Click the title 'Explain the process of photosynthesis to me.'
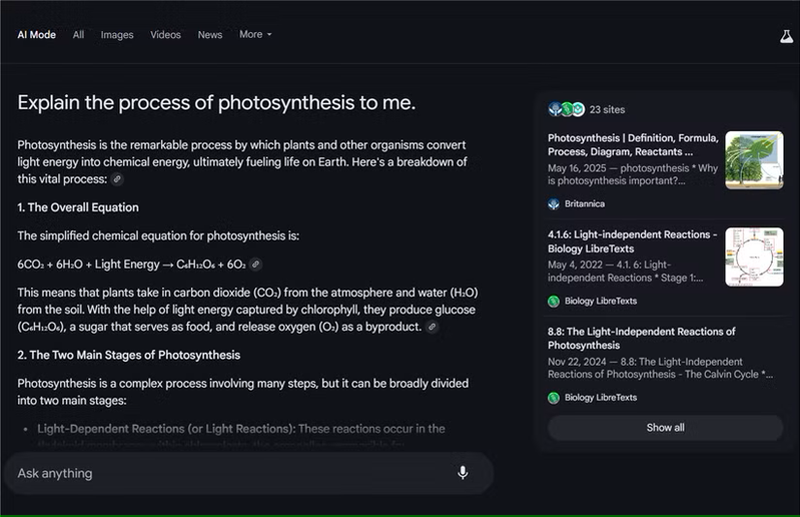800x517 pixels. point(216,103)
